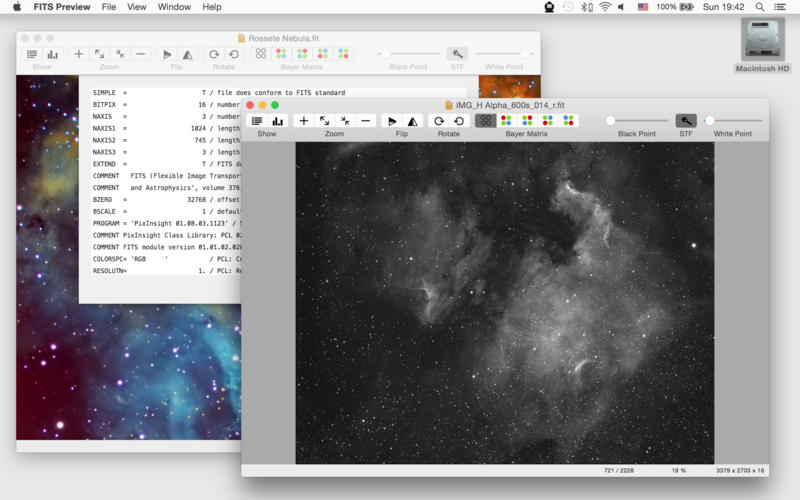
Task: Rotate IMG_H Alpha image counterclockwise
Action: (459, 121)
